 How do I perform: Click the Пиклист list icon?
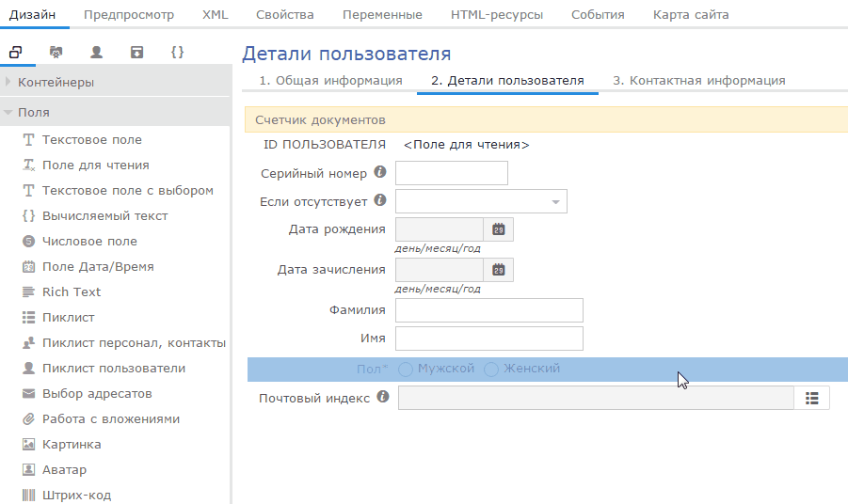point(28,318)
